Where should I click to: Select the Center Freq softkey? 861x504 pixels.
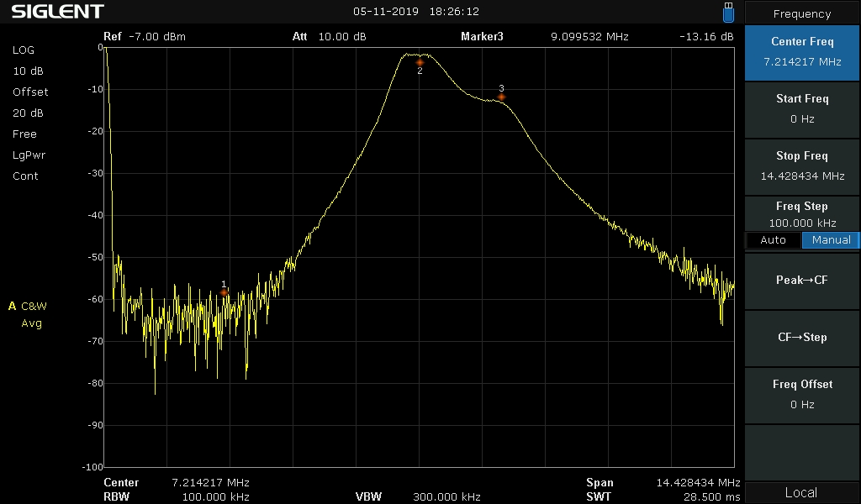click(x=801, y=52)
